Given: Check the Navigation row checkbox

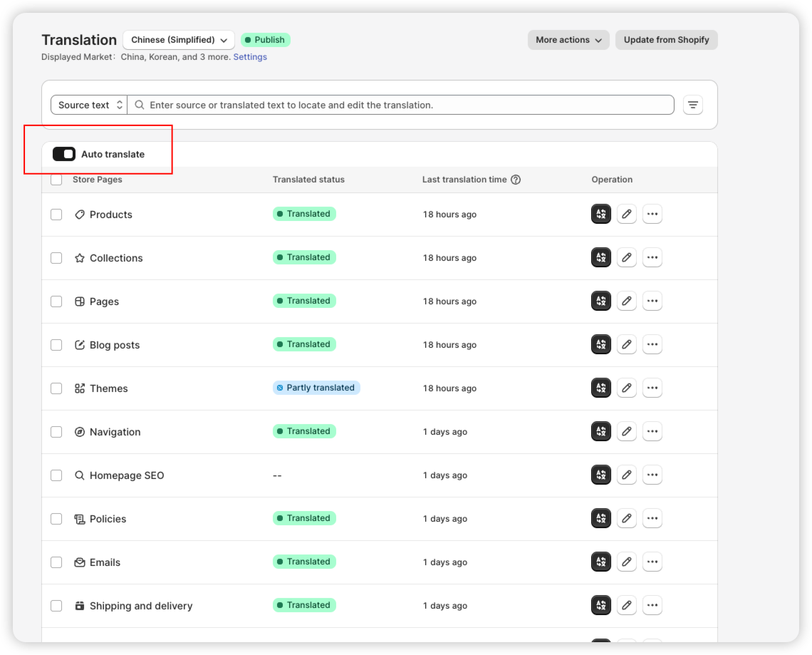Looking at the screenshot, I should coord(56,432).
